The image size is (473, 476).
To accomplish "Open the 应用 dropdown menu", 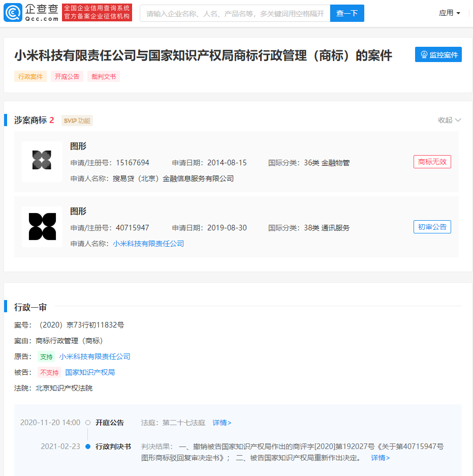I will pos(449,13).
